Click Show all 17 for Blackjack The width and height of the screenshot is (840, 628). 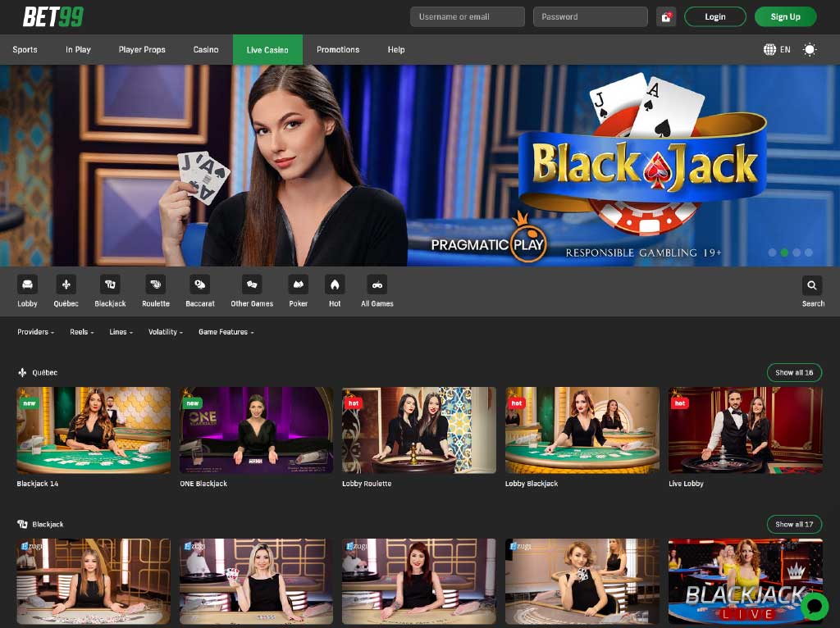pos(794,524)
